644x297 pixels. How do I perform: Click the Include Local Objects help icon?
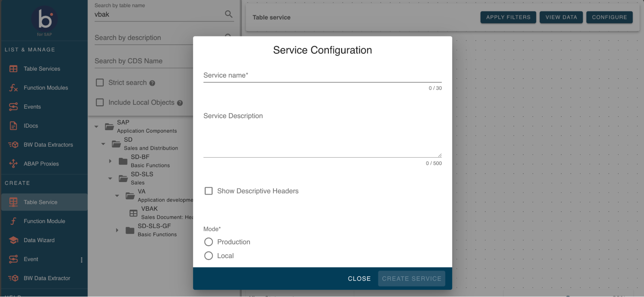(180, 103)
